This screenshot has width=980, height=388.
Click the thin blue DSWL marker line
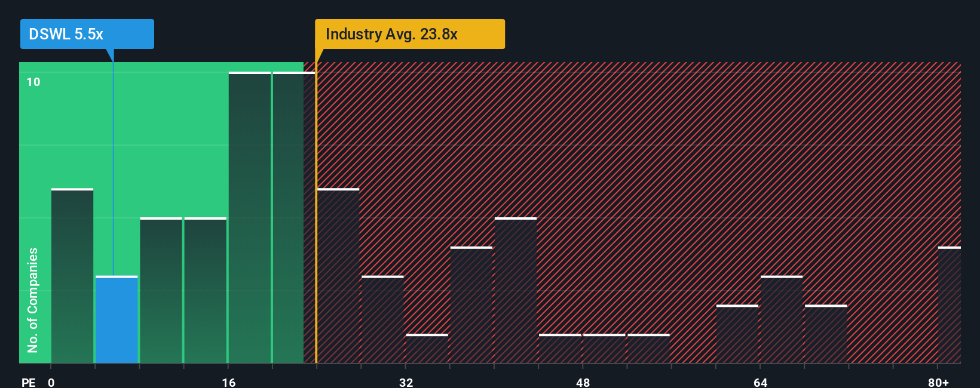click(x=114, y=169)
